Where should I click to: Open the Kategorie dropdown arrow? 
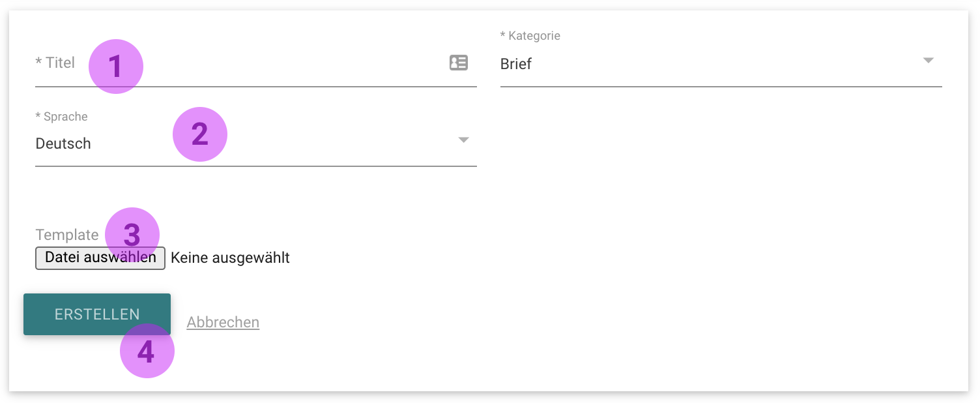(x=929, y=61)
